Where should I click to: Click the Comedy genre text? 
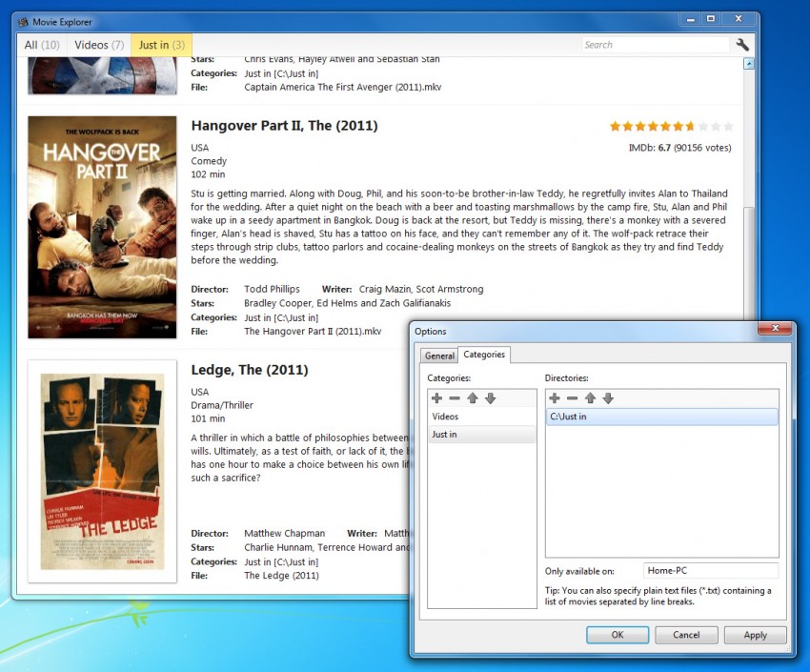pos(209,161)
